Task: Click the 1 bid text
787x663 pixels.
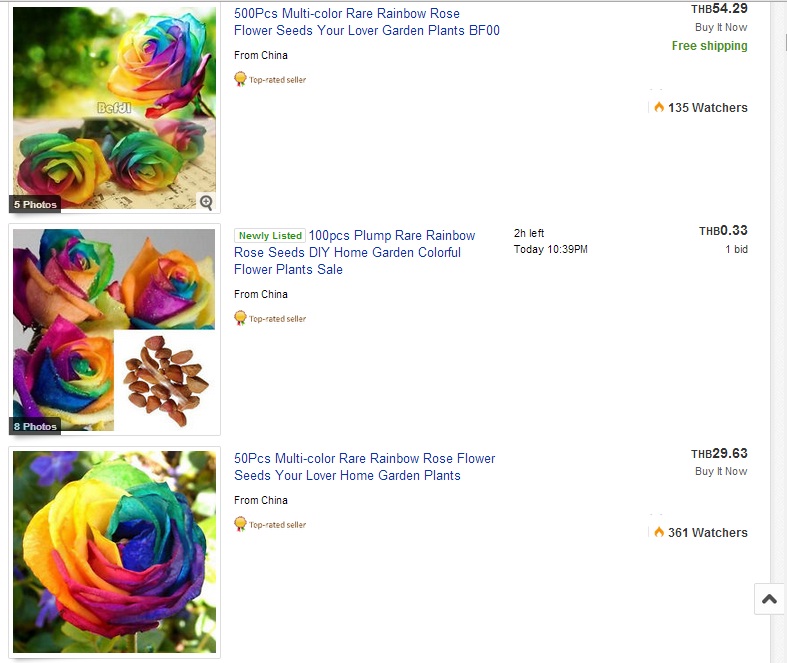Action: [736, 249]
